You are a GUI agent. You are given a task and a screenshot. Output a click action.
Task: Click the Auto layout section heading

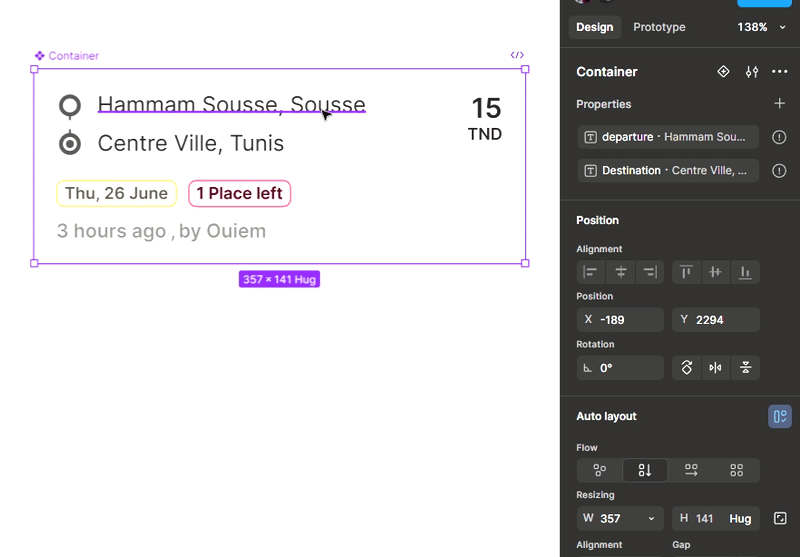pyautogui.click(x=606, y=416)
